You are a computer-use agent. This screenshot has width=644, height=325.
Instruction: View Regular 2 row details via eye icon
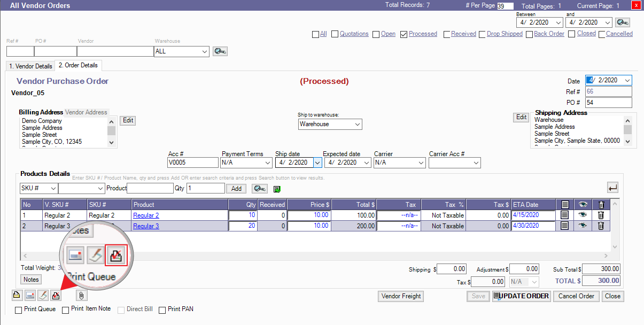583,215
